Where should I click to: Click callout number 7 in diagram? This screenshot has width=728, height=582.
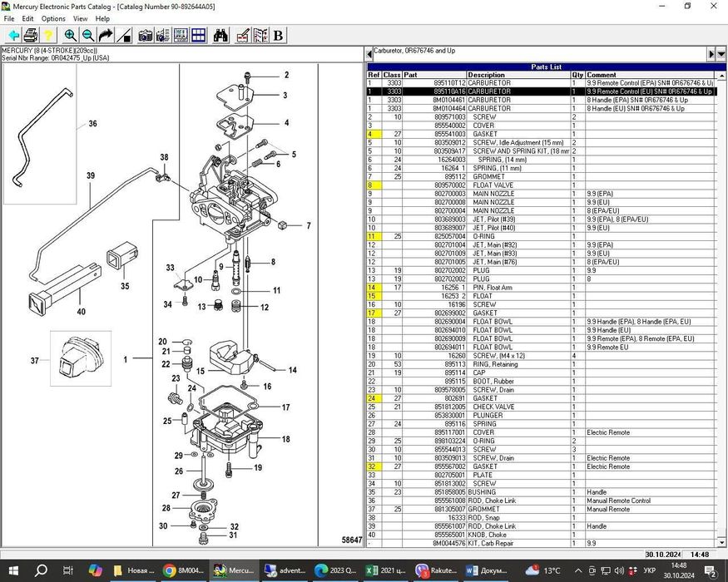(309, 225)
